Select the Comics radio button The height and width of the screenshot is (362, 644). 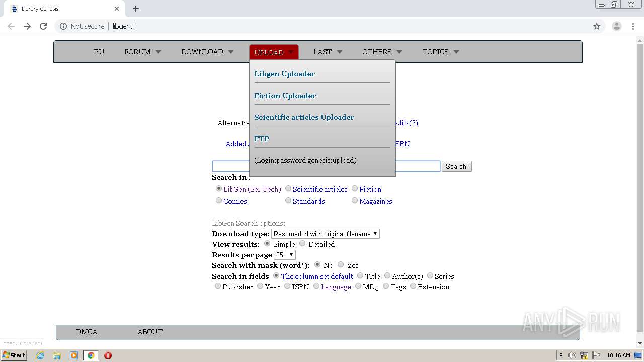(219, 201)
